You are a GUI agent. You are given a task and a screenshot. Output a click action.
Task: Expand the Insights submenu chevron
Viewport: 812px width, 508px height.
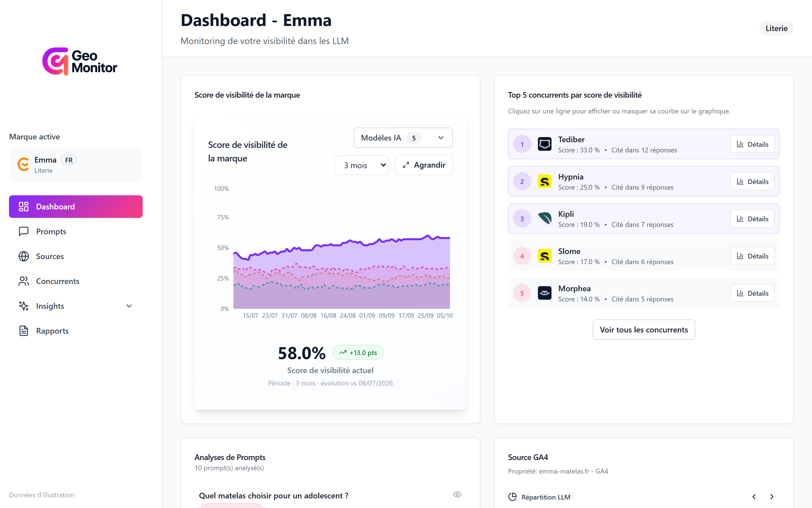(129, 306)
